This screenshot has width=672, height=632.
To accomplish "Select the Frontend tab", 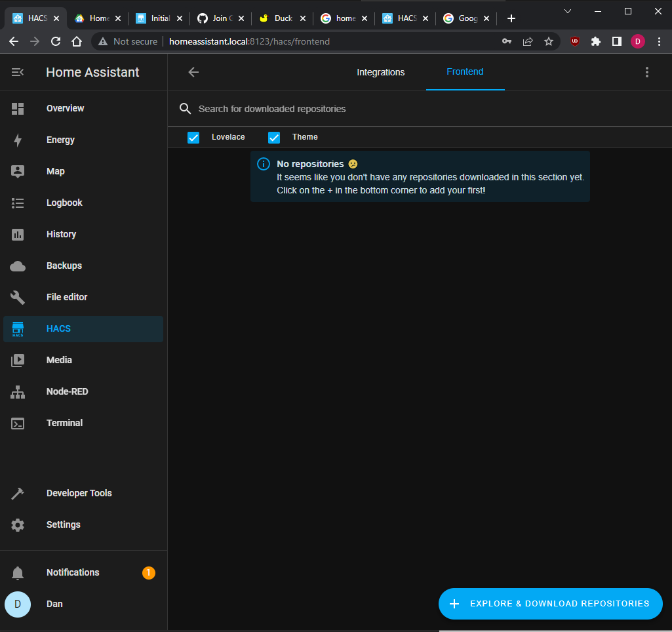I will coord(465,72).
